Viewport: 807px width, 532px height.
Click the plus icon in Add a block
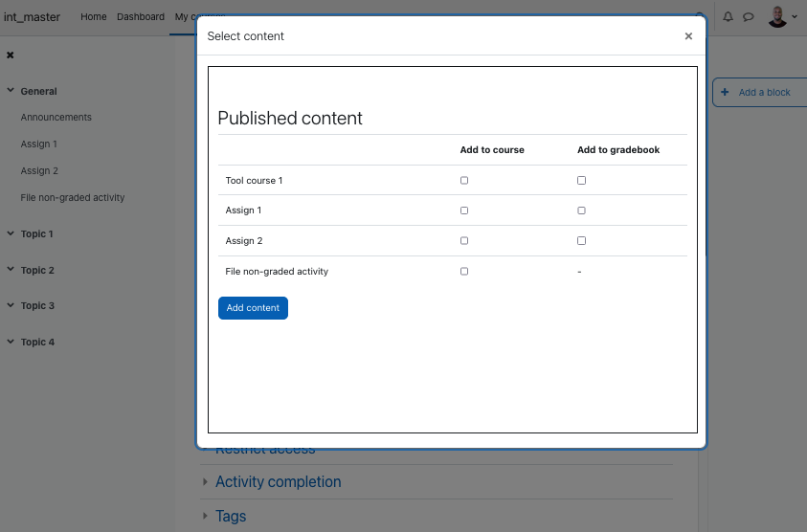pos(725,92)
